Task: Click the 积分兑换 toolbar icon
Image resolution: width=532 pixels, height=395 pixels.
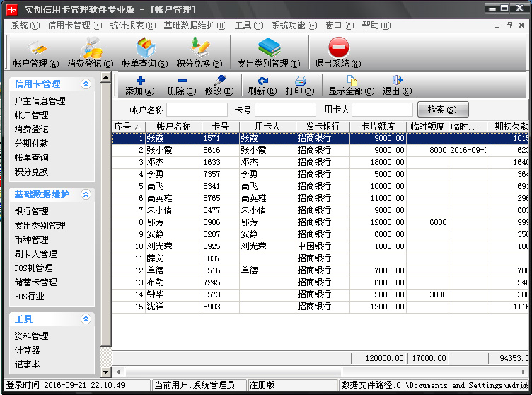Action: [199, 52]
